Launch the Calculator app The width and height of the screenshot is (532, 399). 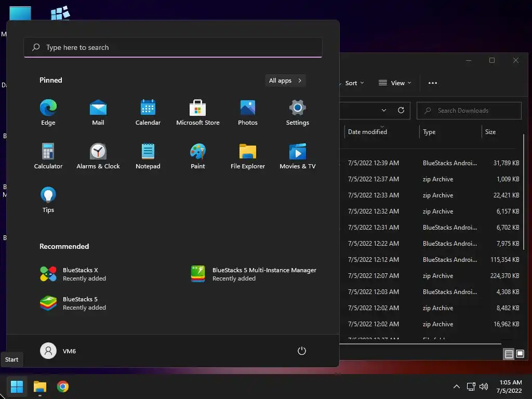pos(48,156)
